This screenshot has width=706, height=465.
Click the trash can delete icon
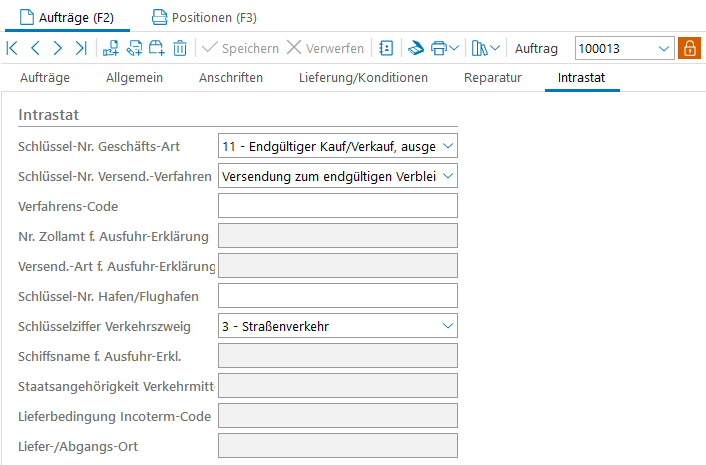180,48
